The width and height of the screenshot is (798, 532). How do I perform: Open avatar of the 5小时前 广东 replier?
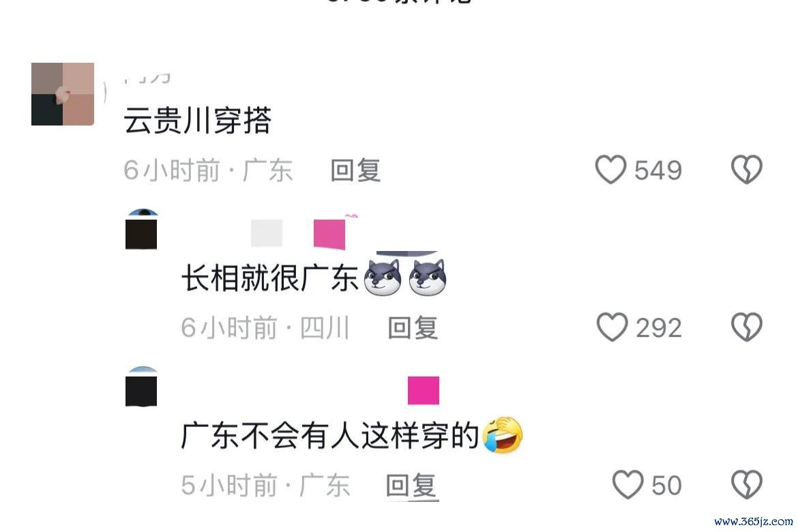[x=141, y=387]
